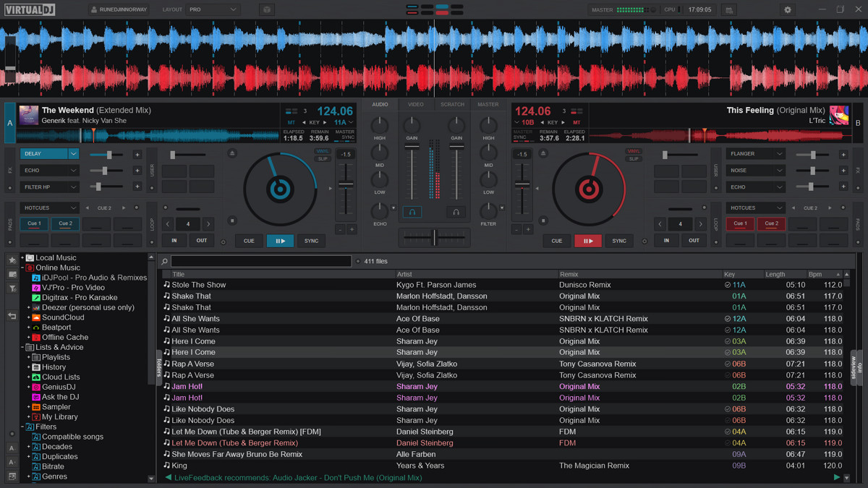Toggle SLIP mode on the right deck

click(x=634, y=159)
